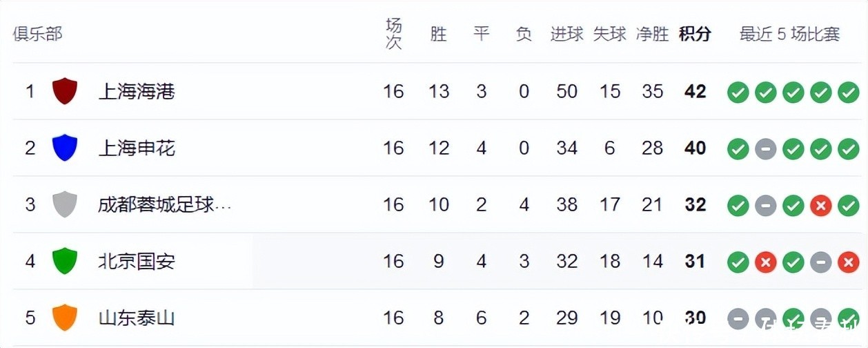Open the 山东泰山 team link

pos(137,318)
